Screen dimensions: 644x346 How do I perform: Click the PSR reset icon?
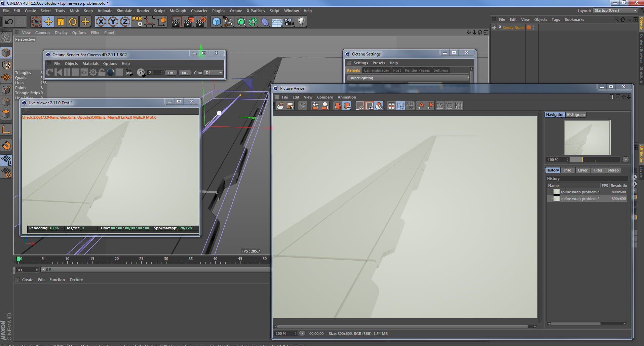137,22
